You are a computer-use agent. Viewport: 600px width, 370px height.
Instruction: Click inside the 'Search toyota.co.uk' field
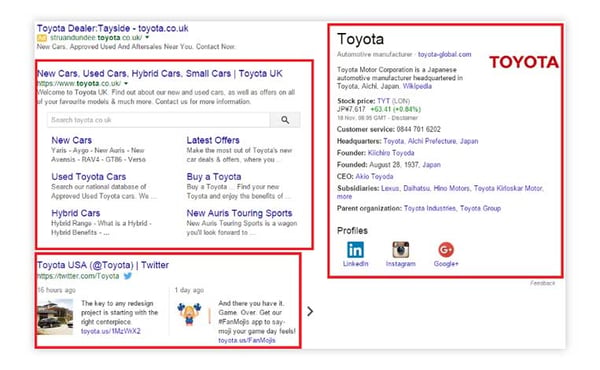(158, 120)
